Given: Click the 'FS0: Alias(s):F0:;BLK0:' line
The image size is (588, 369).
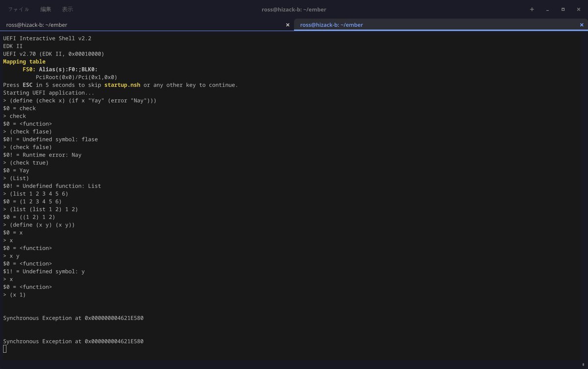Looking at the screenshot, I should coord(60,69).
